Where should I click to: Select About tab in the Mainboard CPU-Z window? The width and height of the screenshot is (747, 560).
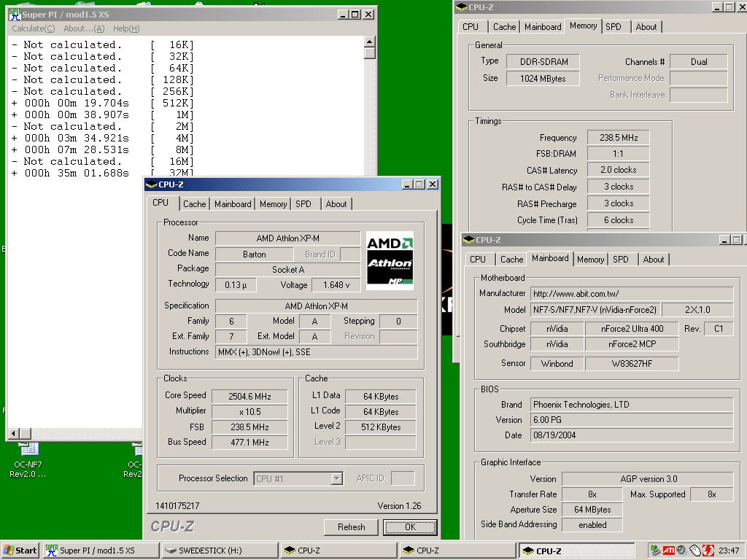[x=653, y=260]
